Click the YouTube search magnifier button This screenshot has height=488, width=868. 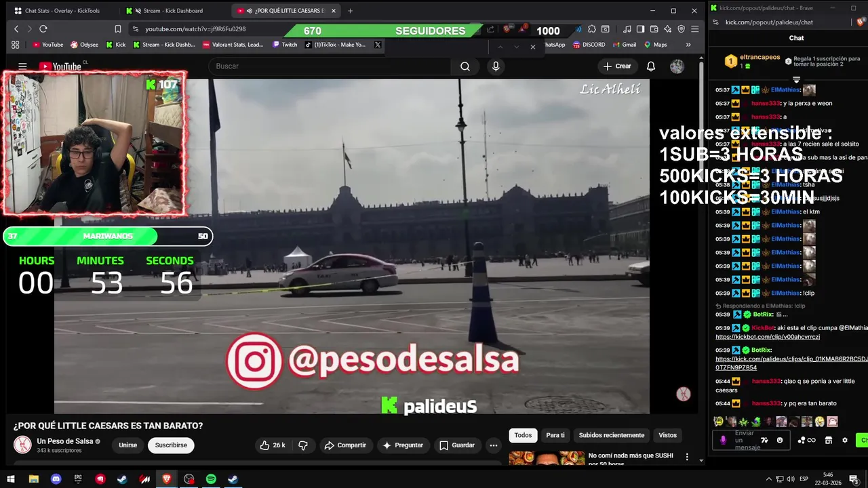click(465, 66)
